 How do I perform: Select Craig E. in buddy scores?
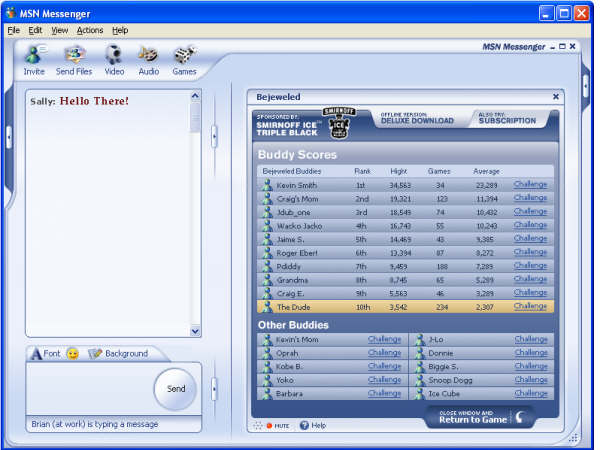[290, 294]
